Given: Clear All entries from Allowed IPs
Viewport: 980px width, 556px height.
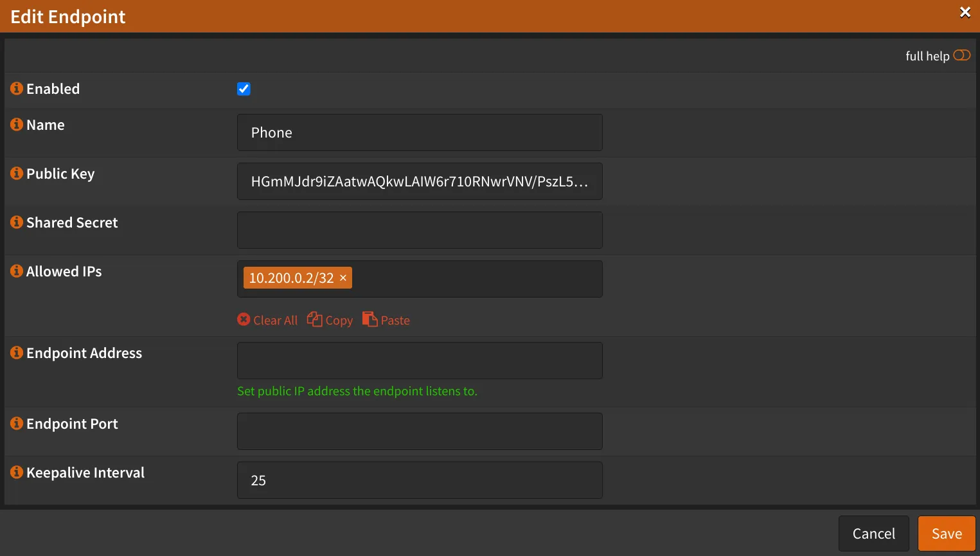Looking at the screenshot, I should [267, 319].
